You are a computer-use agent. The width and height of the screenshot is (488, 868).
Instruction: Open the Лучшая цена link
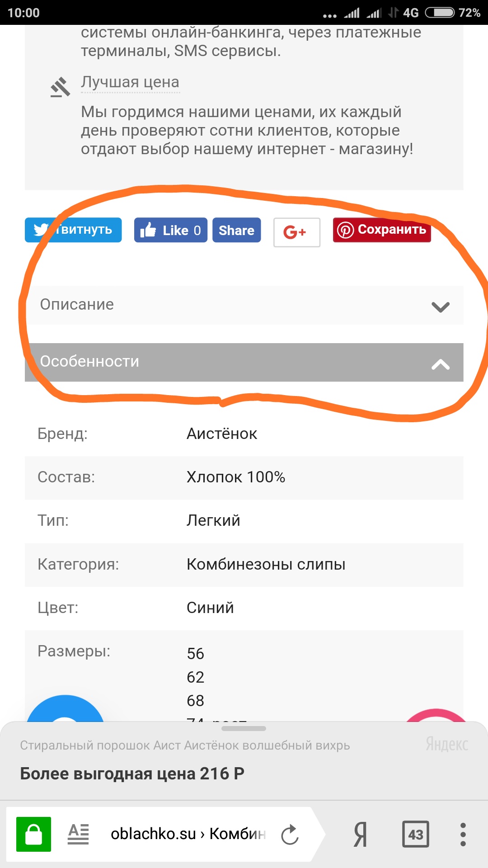pos(130,82)
